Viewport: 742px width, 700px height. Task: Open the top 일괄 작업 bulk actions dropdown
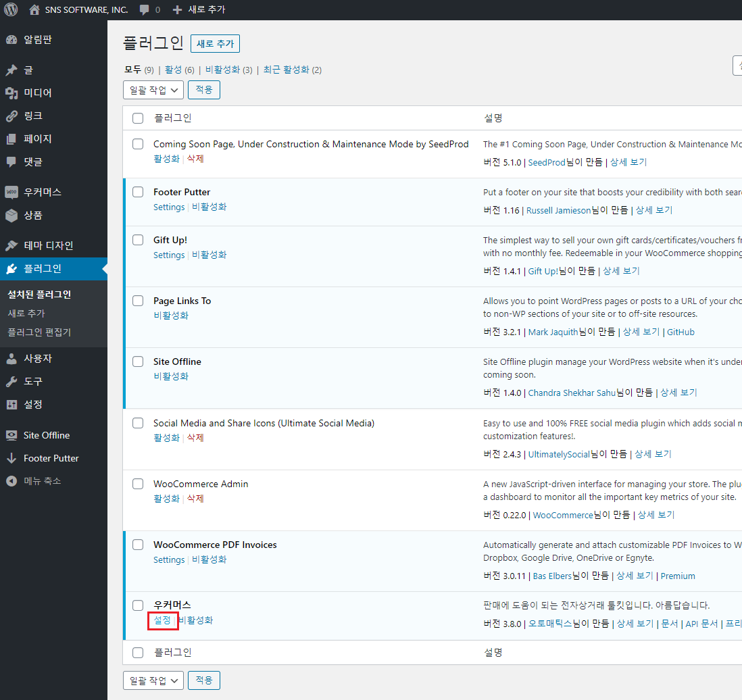click(153, 90)
